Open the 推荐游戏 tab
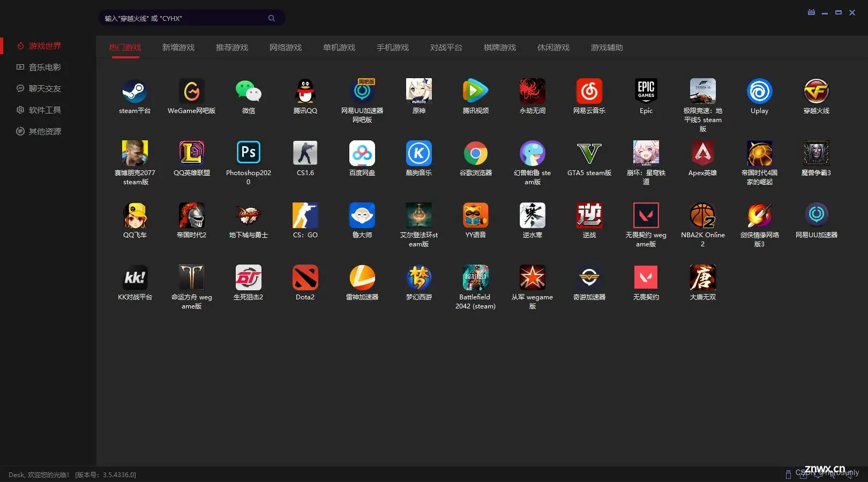This screenshot has height=482, width=868. tap(232, 48)
